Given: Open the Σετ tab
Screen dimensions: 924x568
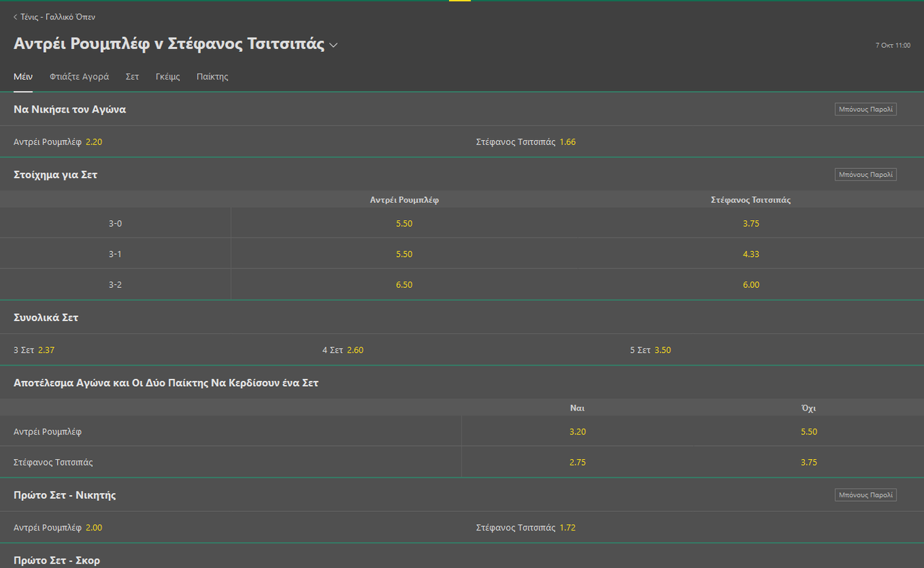Looking at the screenshot, I should coord(132,77).
